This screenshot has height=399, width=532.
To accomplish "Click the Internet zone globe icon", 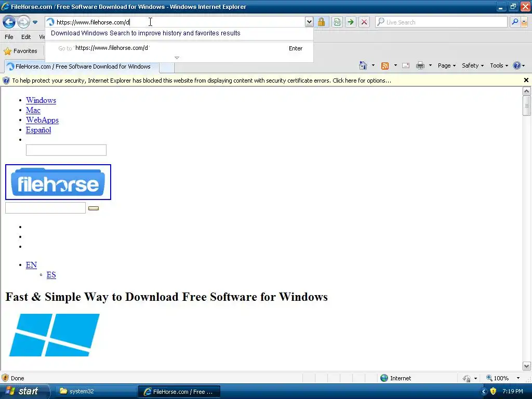I will [x=384, y=378].
